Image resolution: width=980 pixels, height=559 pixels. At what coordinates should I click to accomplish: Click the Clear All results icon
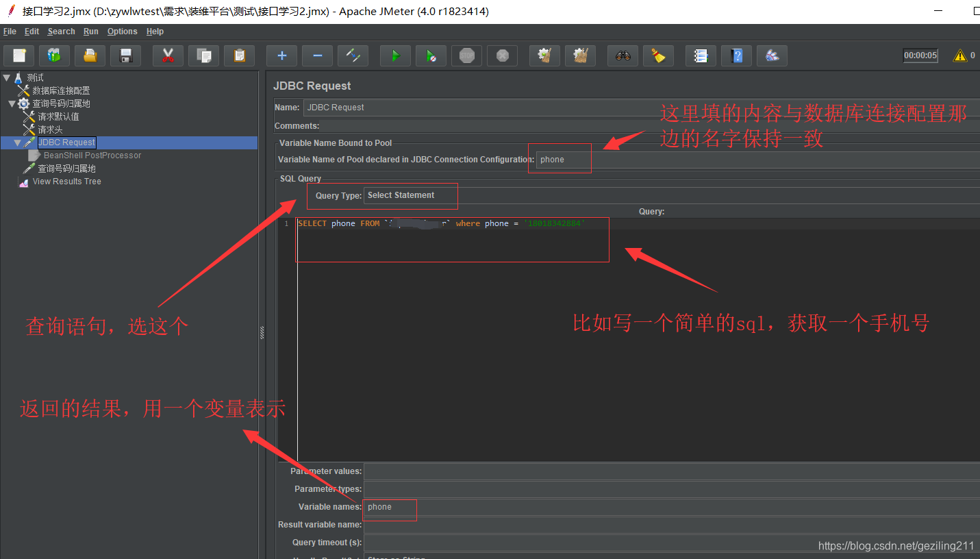[x=581, y=55]
